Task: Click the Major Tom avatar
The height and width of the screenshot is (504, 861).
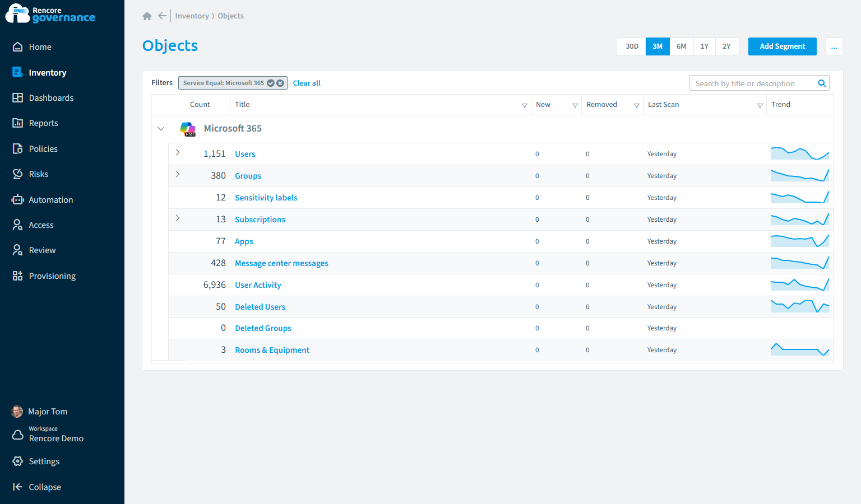Action: point(17,412)
